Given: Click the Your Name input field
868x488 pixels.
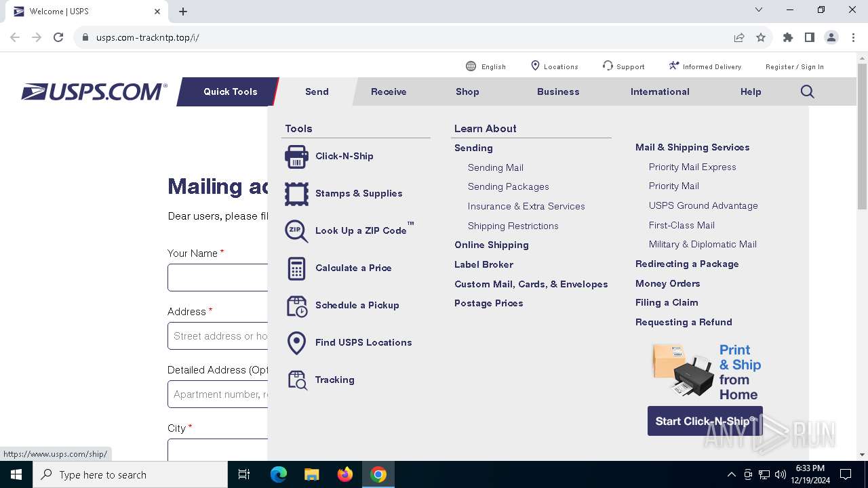Looking at the screenshot, I should coord(218,278).
